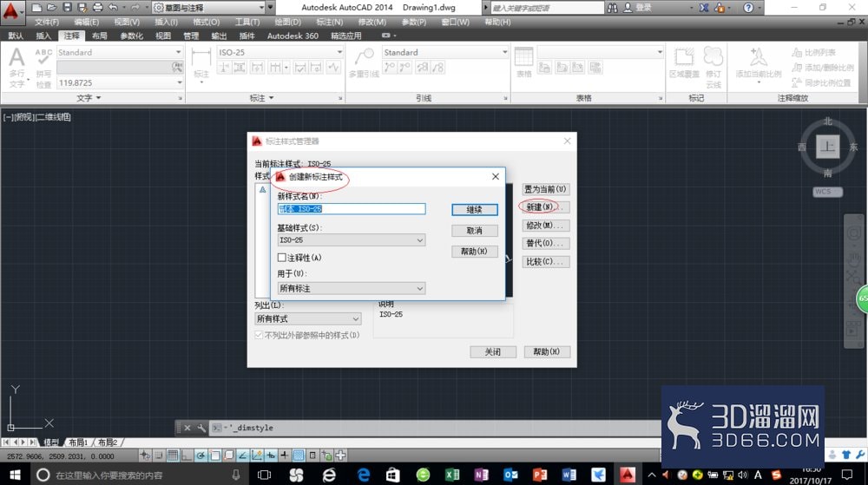Click the Save As quick-access icon
Viewport: 868px width, 485px height.
click(82, 8)
